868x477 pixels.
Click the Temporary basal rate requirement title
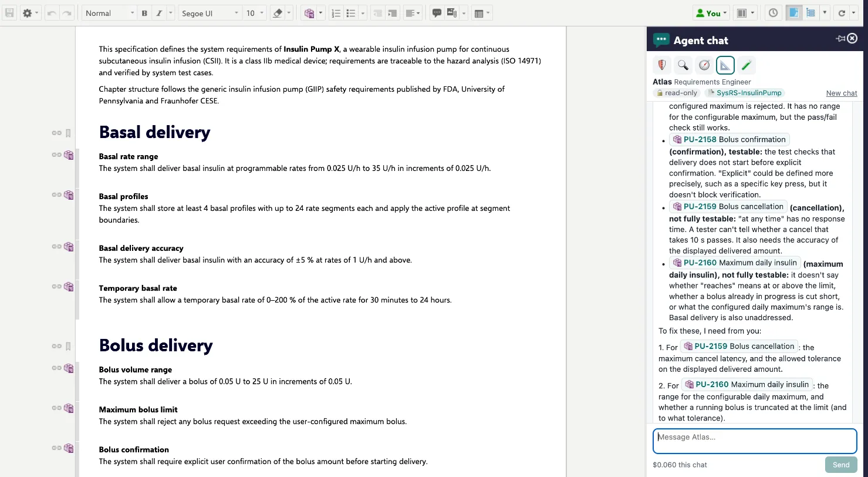138,288
